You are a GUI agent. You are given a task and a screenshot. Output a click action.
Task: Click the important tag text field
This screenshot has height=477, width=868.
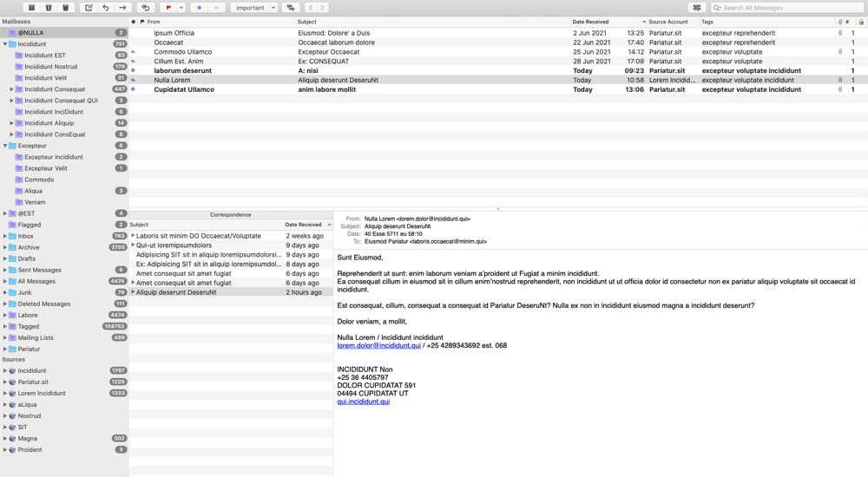point(250,8)
